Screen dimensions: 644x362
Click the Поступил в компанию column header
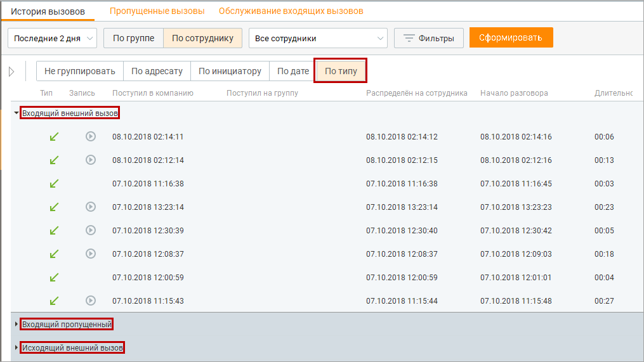coord(153,93)
